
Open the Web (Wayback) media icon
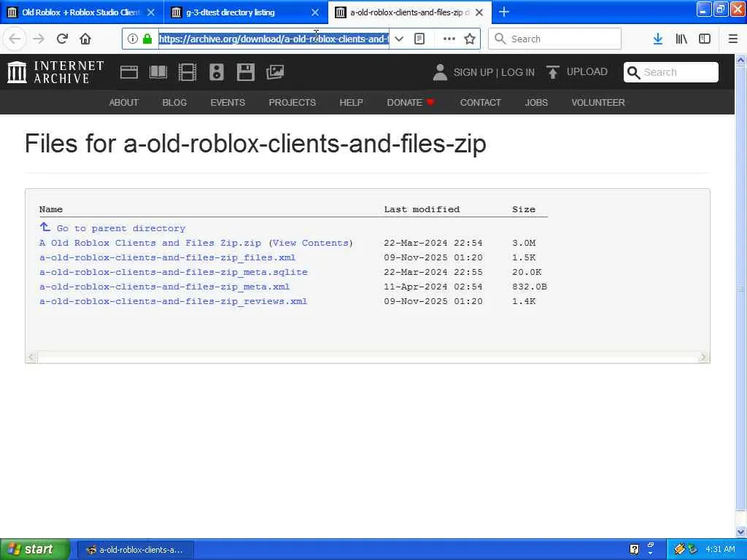click(x=129, y=72)
